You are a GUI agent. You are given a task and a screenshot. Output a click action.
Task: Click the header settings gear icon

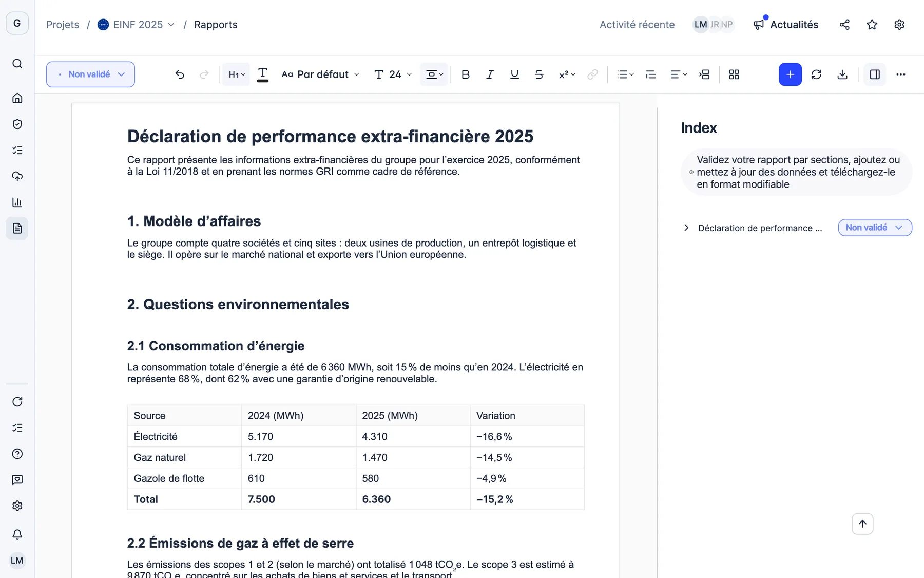click(899, 25)
